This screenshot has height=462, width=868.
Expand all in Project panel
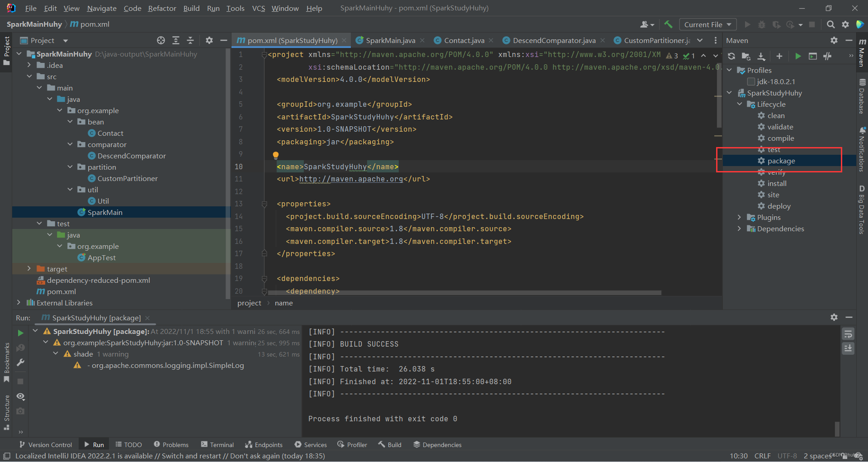click(176, 40)
